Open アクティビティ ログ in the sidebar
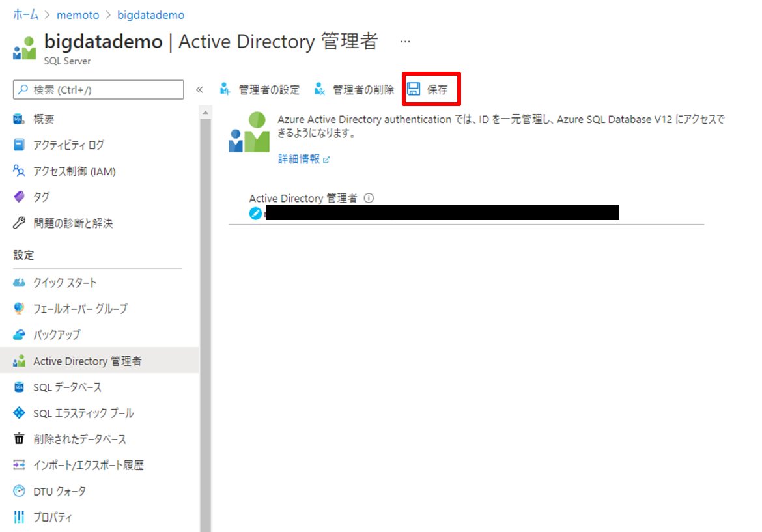 click(68, 145)
